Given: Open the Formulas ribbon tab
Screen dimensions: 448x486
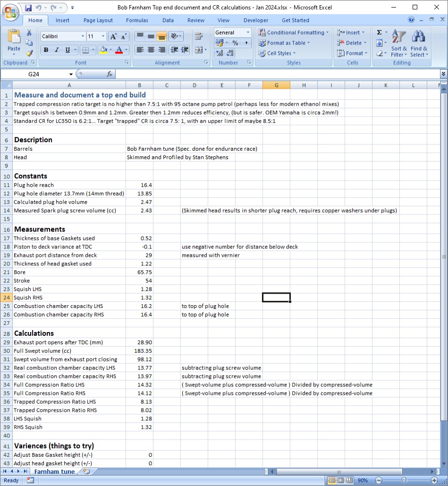Looking at the screenshot, I should click(137, 20).
